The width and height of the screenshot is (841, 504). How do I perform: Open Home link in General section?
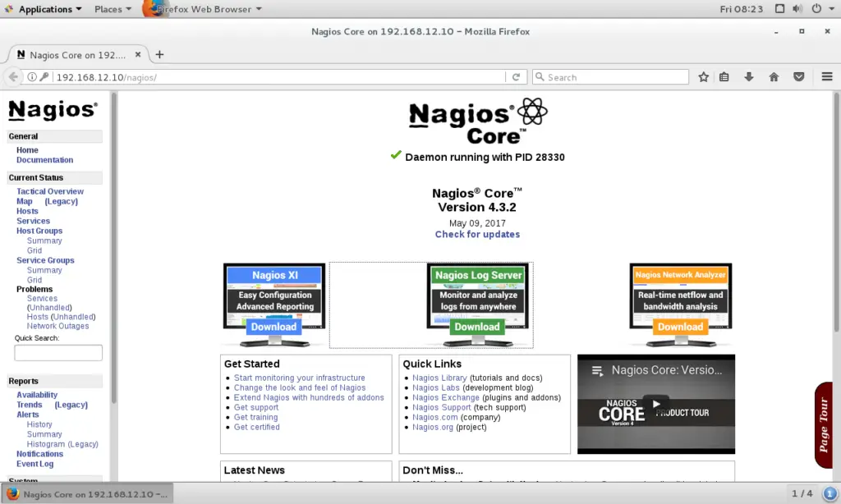click(x=27, y=150)
